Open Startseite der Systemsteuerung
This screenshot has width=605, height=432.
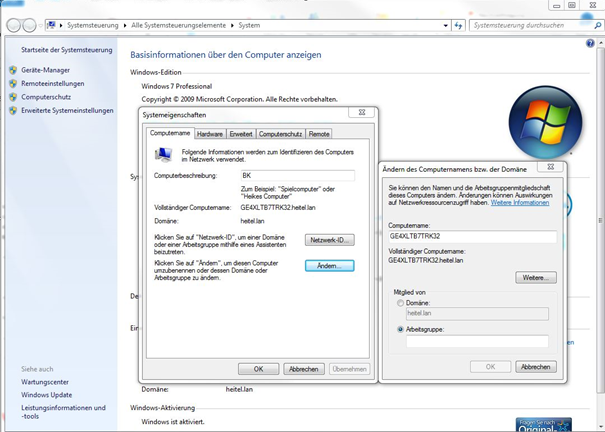(67, 50)
